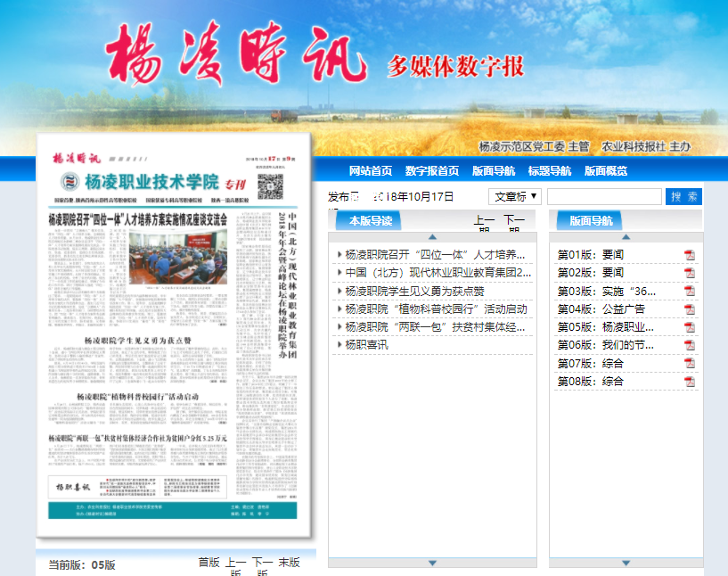
Task: Click into the search text field
Action: coord(603,196)
